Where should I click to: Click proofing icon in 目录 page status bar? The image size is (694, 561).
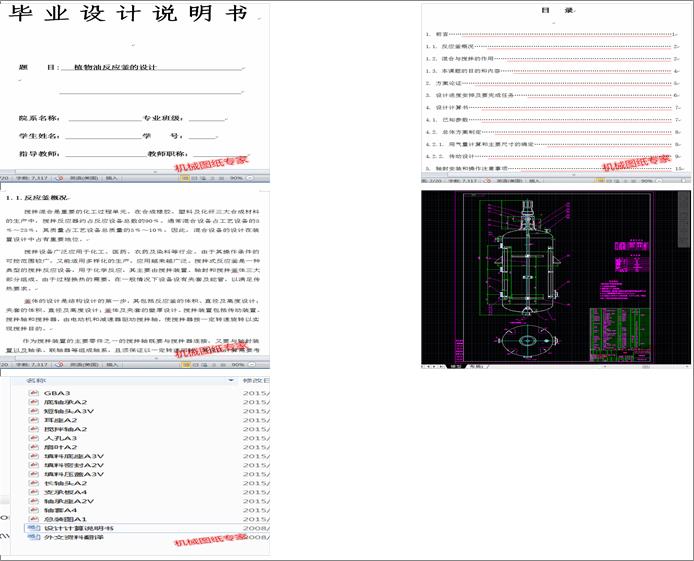[487, 181]
